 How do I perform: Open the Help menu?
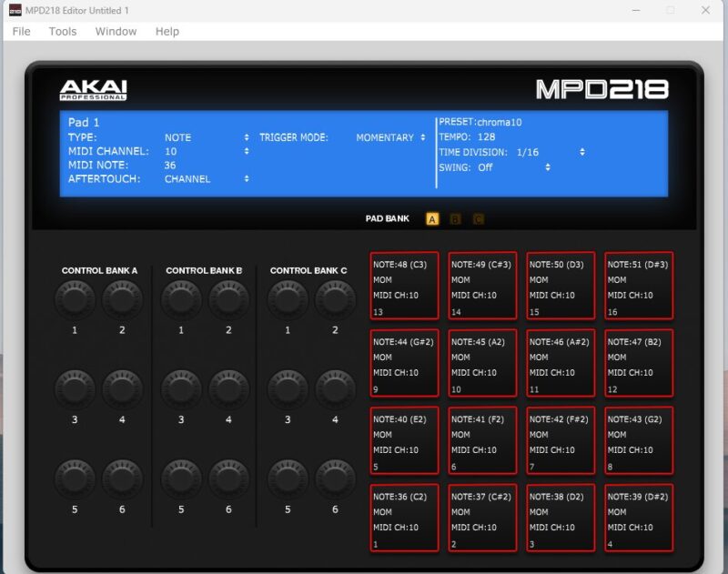[167, 32]
